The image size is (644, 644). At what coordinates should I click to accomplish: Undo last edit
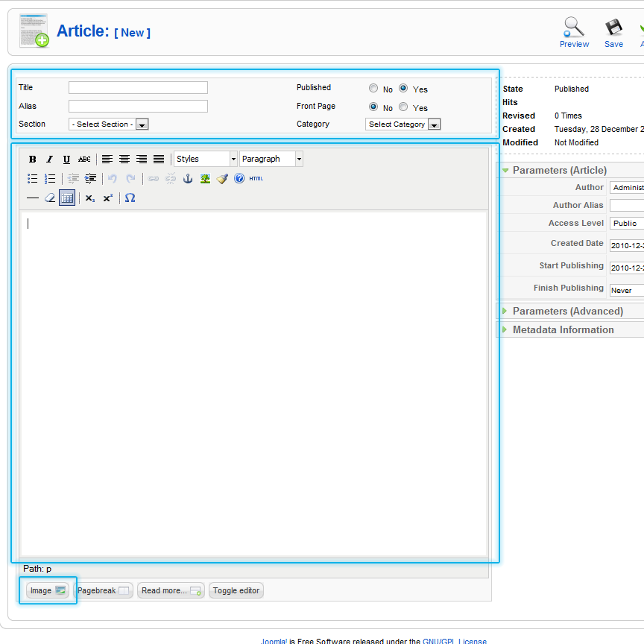coord(113,178)
